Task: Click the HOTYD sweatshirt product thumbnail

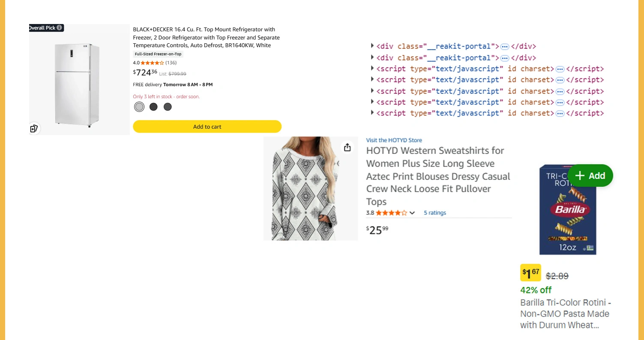Action: 310,188
